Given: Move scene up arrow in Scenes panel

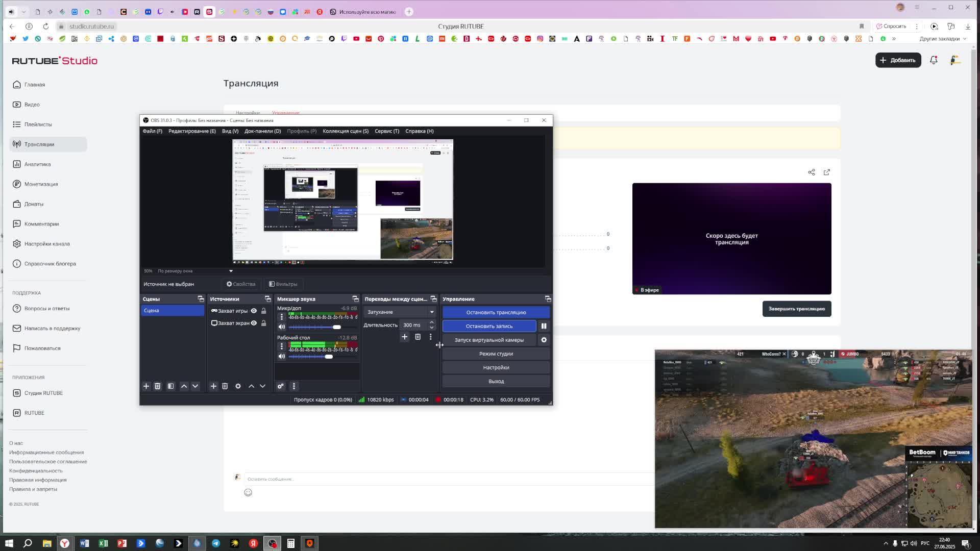Looking at the screenshot, I should point(184,386).
